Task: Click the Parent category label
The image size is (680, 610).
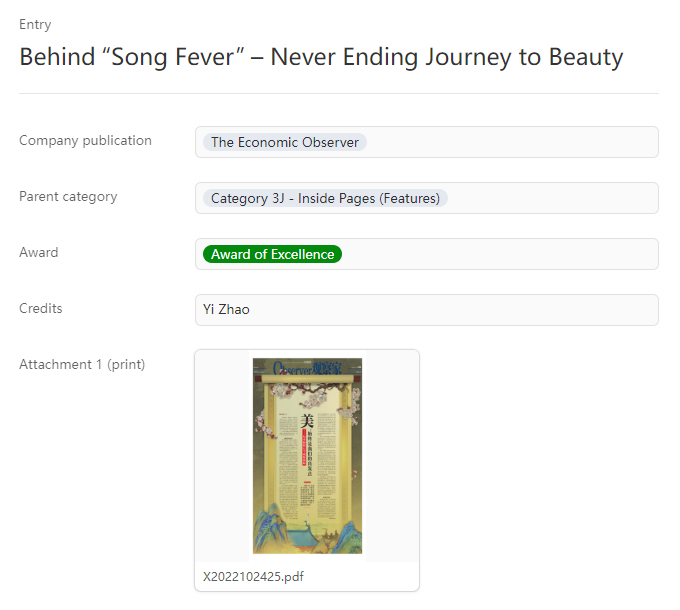Action: [x=68, y=196]
